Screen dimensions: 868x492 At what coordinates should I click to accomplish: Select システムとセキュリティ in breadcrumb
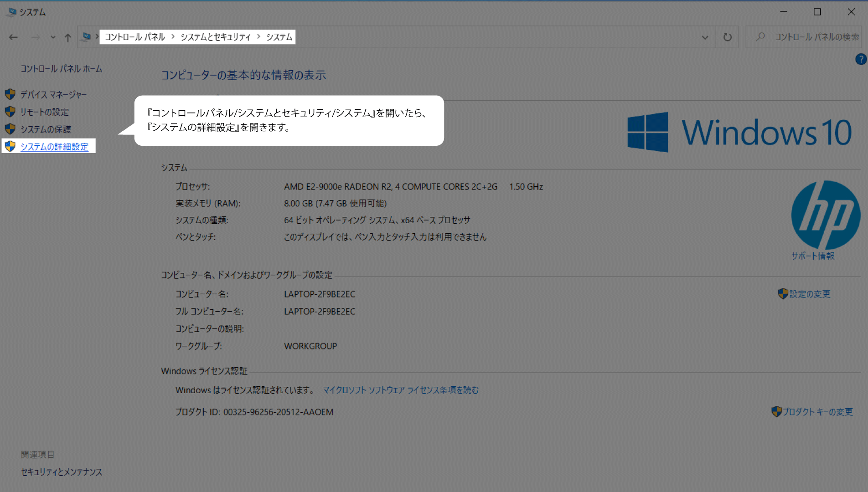216,37
